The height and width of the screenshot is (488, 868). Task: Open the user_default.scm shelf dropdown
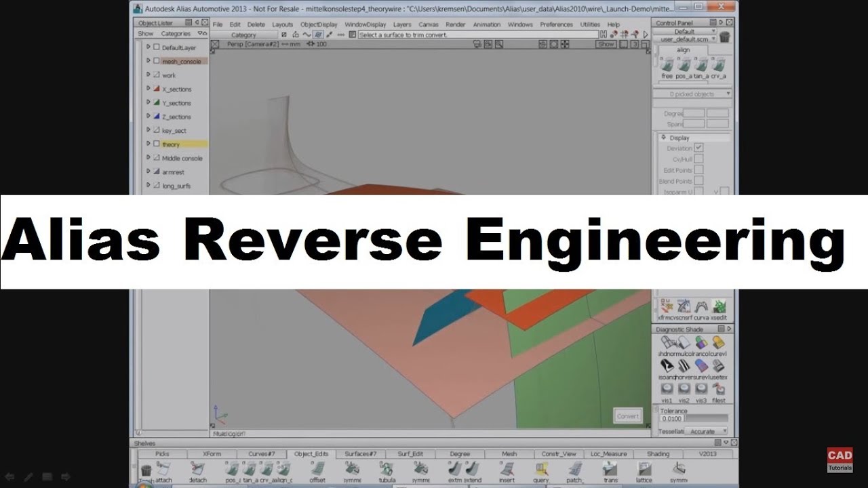tap(685, 39)
